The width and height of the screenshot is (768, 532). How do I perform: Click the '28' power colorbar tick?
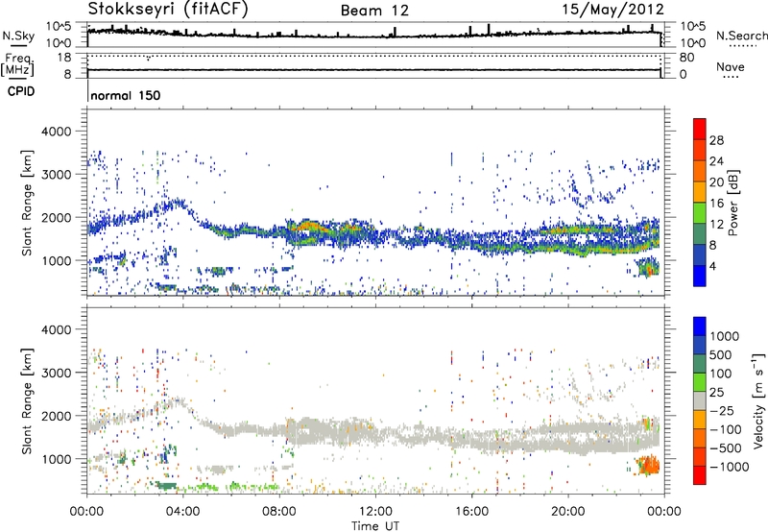pos(716,140)
